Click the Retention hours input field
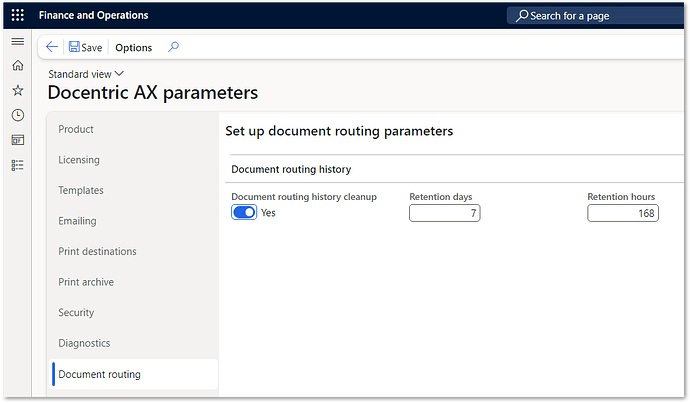Screen dimensions: 690x403 pos(623,213)
